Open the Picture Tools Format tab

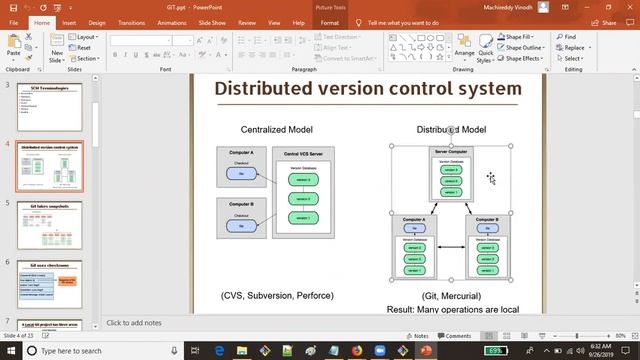point(330,23)
